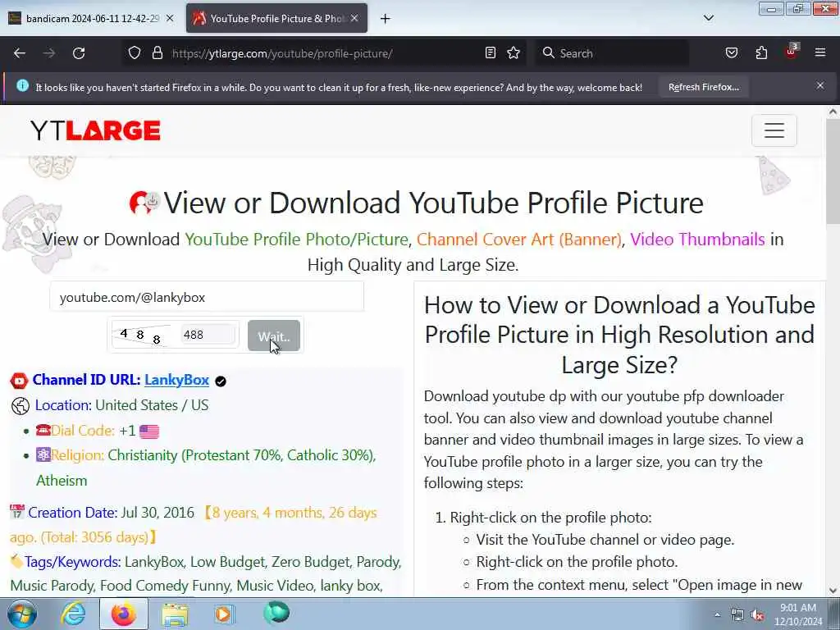Open the Firefox application menu
840x630 pixels.
coord(820,52)
